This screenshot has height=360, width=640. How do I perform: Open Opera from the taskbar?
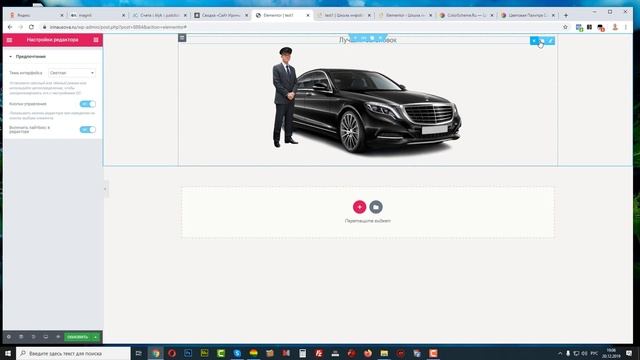pos(172,353)
